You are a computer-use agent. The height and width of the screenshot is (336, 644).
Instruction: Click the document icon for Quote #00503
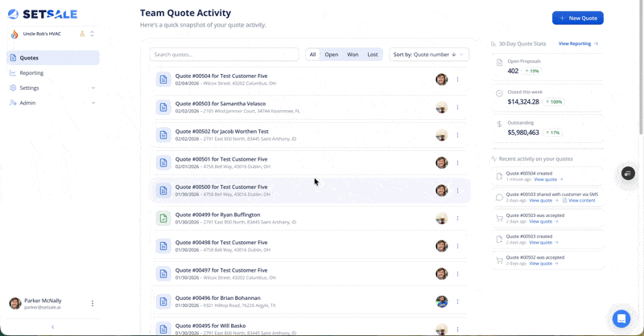163,107
